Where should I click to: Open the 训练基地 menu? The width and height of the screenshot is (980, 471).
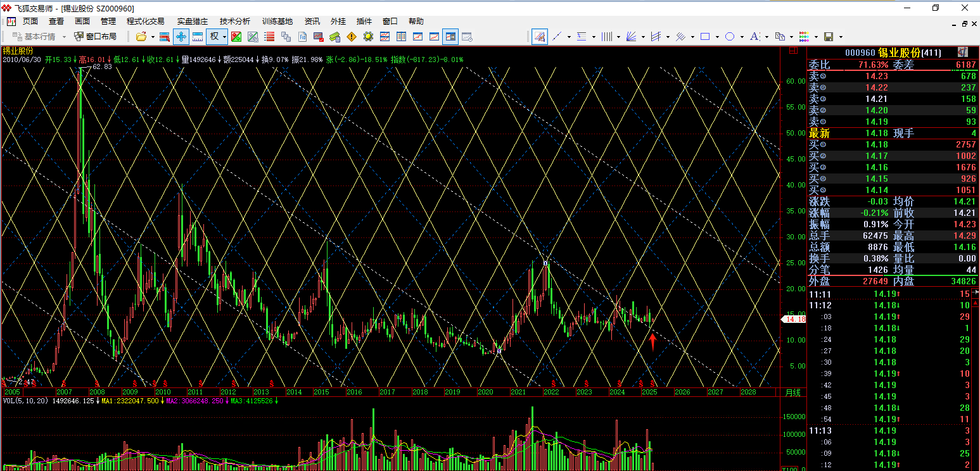[x=277, y=21]
